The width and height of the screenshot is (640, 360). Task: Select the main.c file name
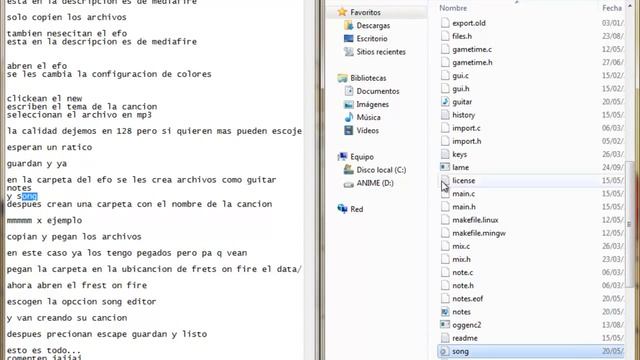[464, 193]
